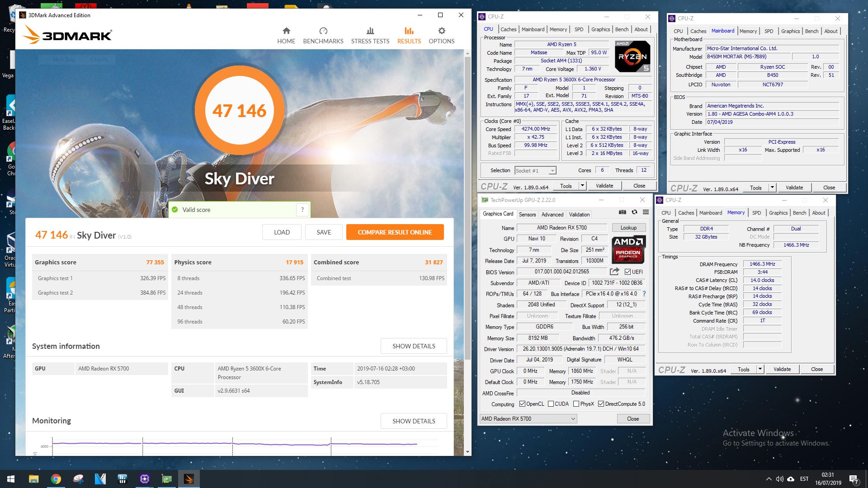
Task: Open GPU-Z hamburger menu
Action: (646, 212)
